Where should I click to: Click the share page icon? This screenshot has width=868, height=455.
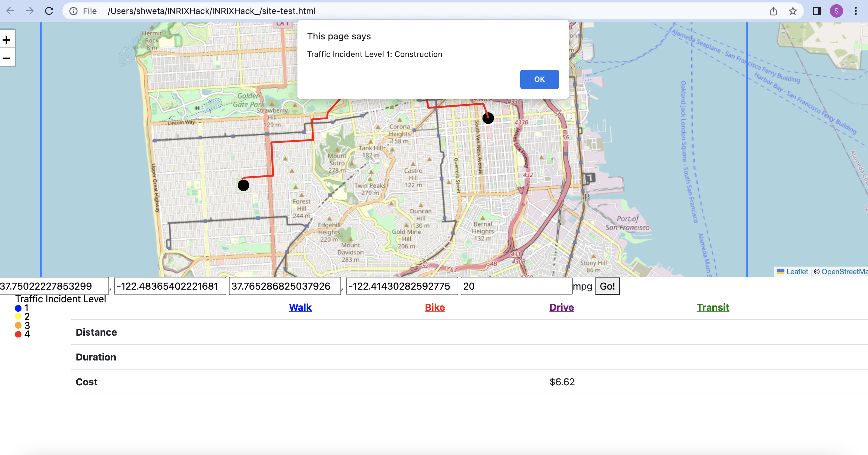[x=773, y=11]
